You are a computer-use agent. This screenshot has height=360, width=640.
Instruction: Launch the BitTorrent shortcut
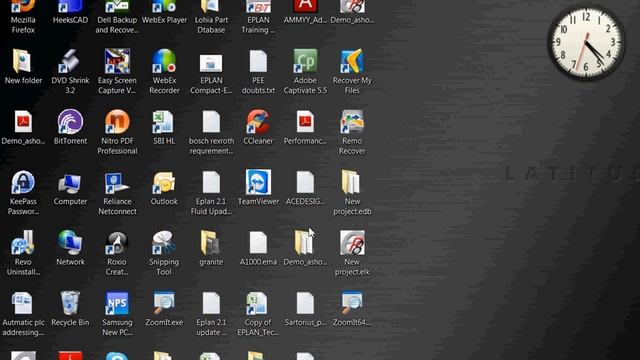pyautogui.click(x=70, y=127)
